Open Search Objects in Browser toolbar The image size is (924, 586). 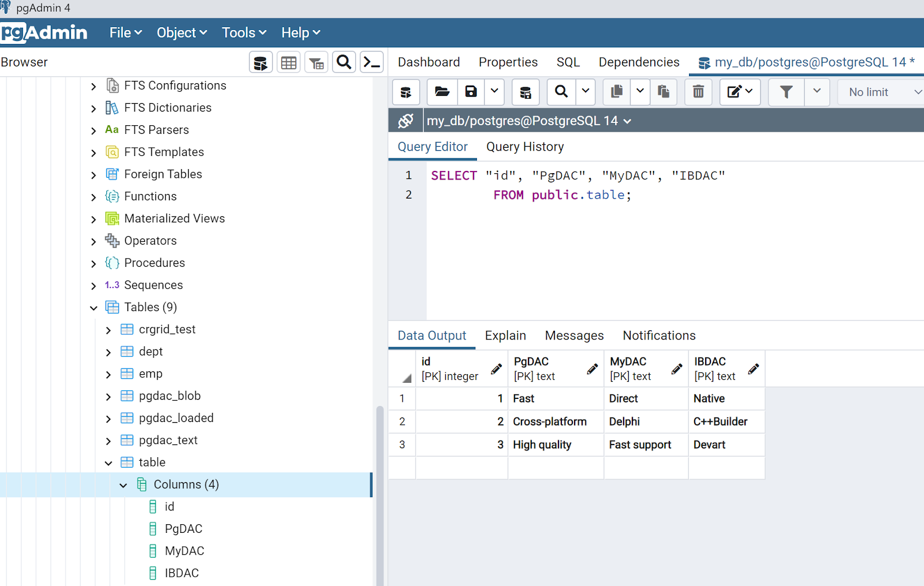click(344, 62)
